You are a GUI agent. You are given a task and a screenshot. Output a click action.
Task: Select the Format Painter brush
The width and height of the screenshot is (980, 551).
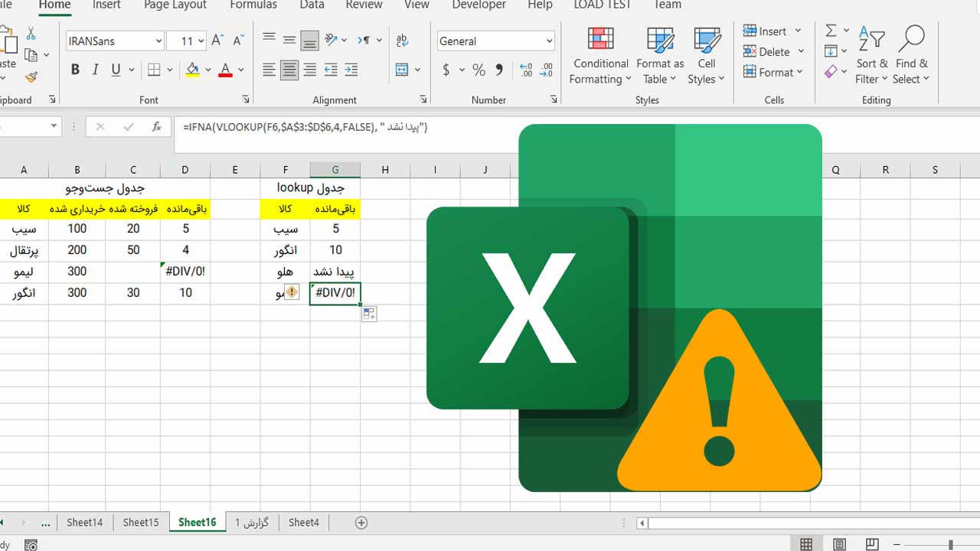click(x=31, y=77)
